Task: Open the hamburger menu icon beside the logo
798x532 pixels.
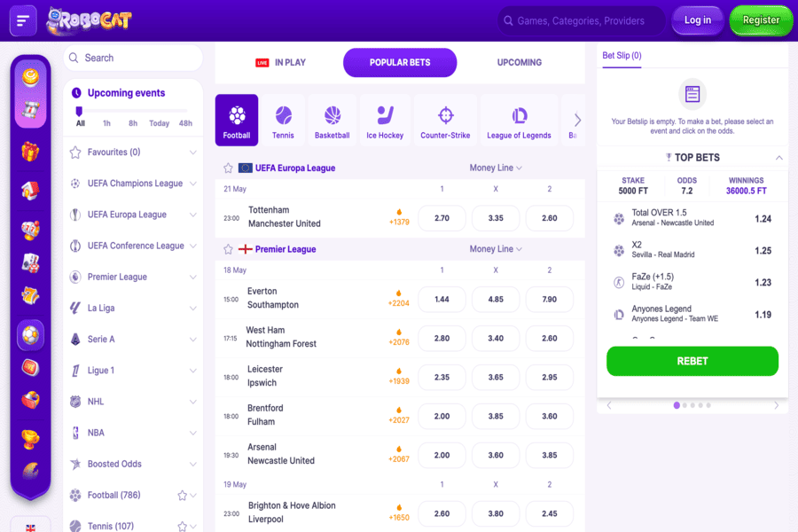Action: click(23, 20)
